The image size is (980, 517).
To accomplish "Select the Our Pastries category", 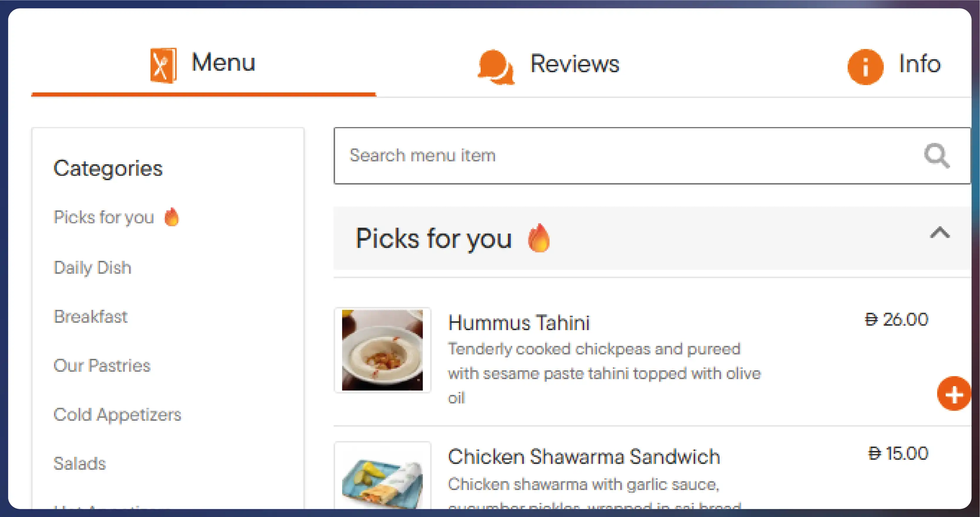I will 102,366.
